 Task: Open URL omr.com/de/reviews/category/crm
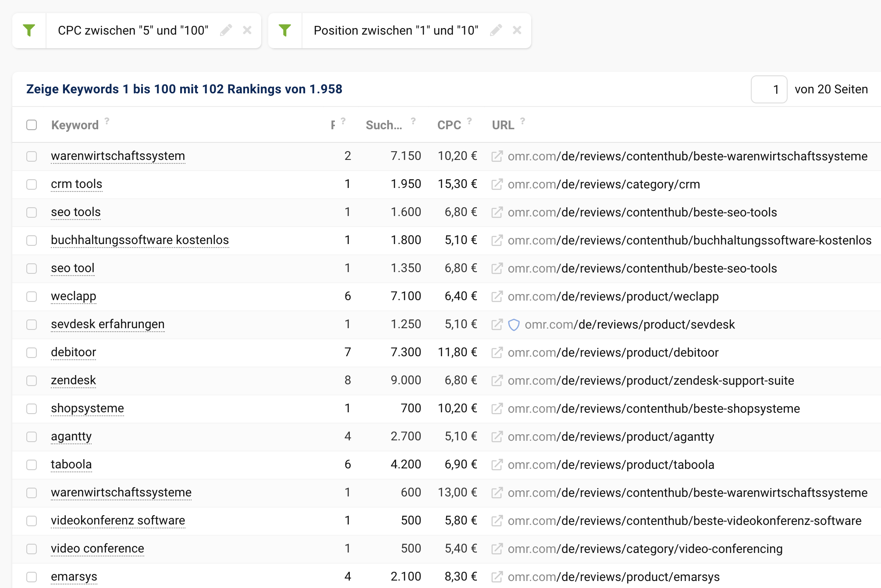(604, 184)
